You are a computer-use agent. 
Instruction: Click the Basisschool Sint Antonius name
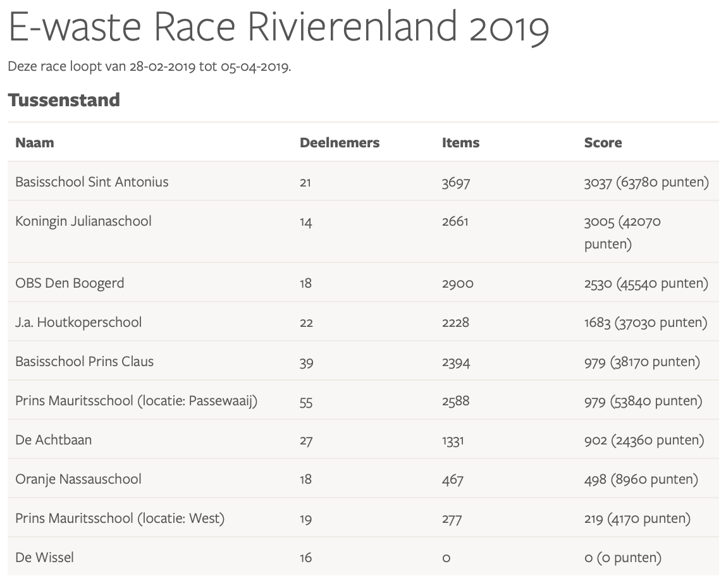click(x=92, y=182)
